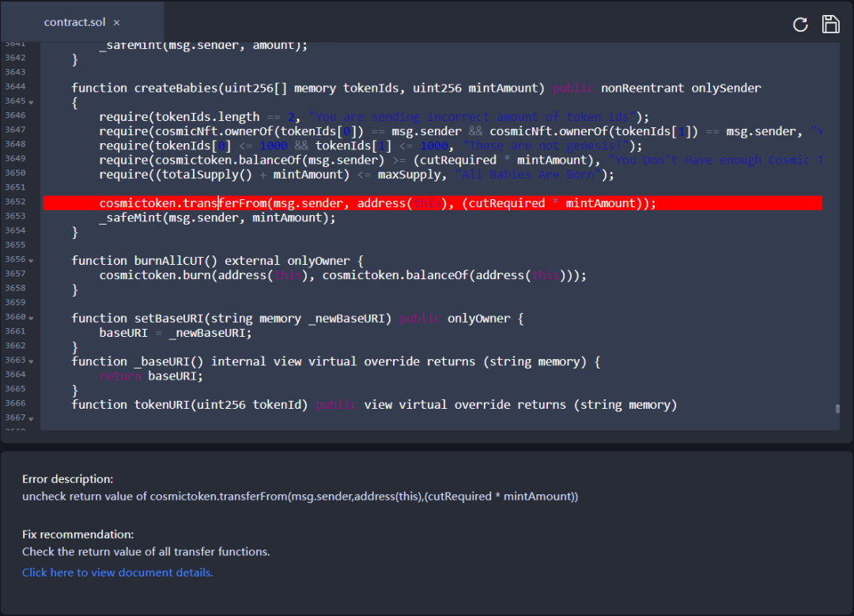Place cursor on the _safeMint(msg.sender, mintAmount) line

tap(217, 217)
